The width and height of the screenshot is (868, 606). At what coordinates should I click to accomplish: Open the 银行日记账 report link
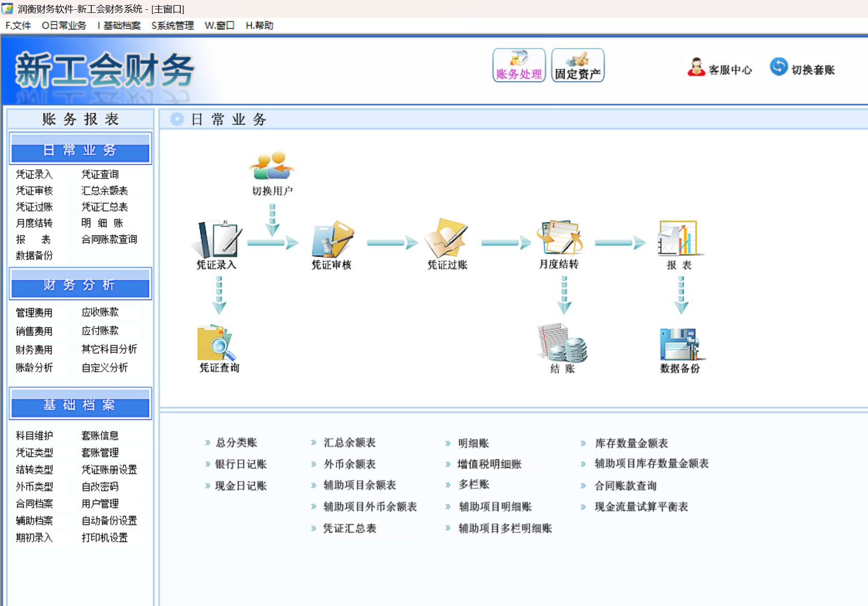[x=241, y=464]
